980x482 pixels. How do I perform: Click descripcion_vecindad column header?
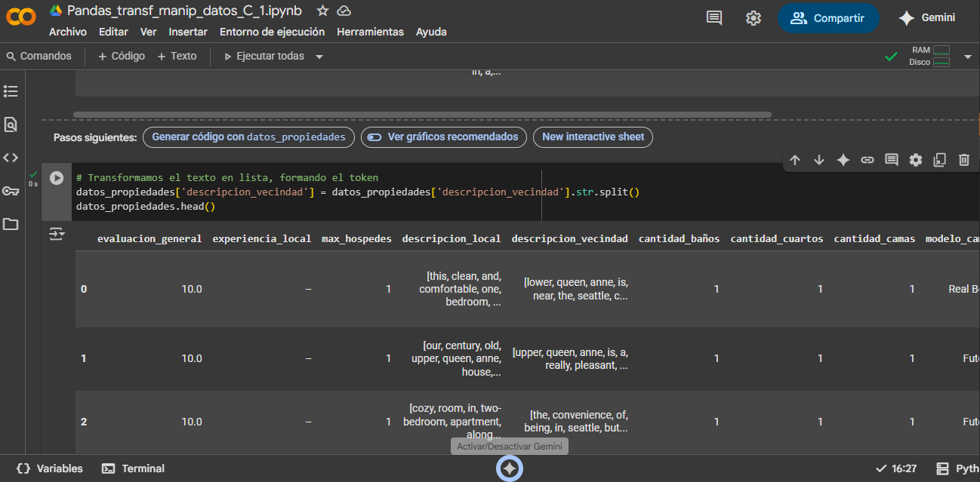pos(569,238)
